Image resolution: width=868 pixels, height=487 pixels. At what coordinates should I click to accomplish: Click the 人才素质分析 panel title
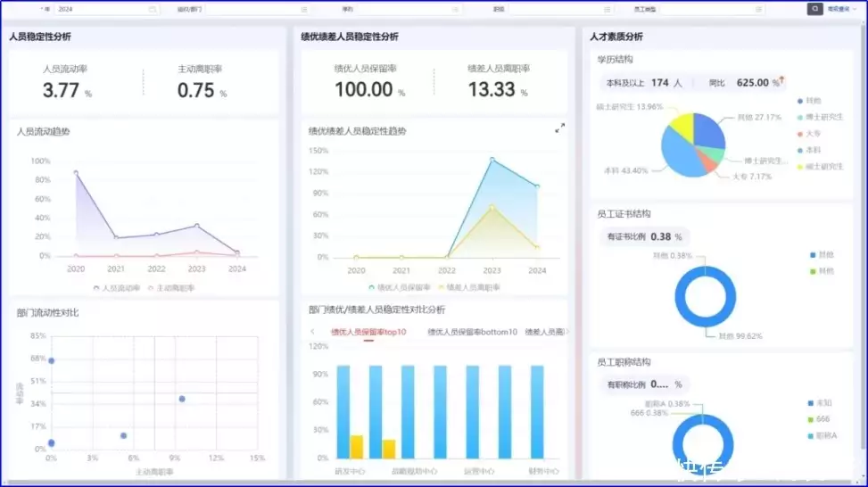(x=616, y=37)
